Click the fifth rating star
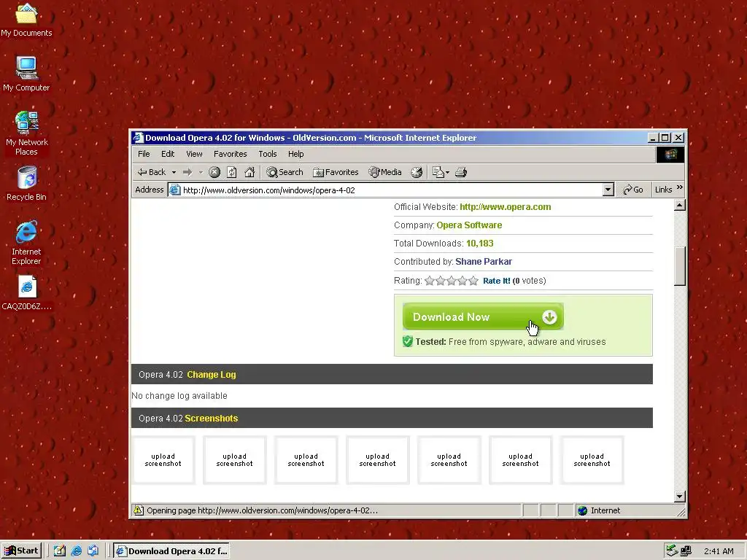 point(473,281)
